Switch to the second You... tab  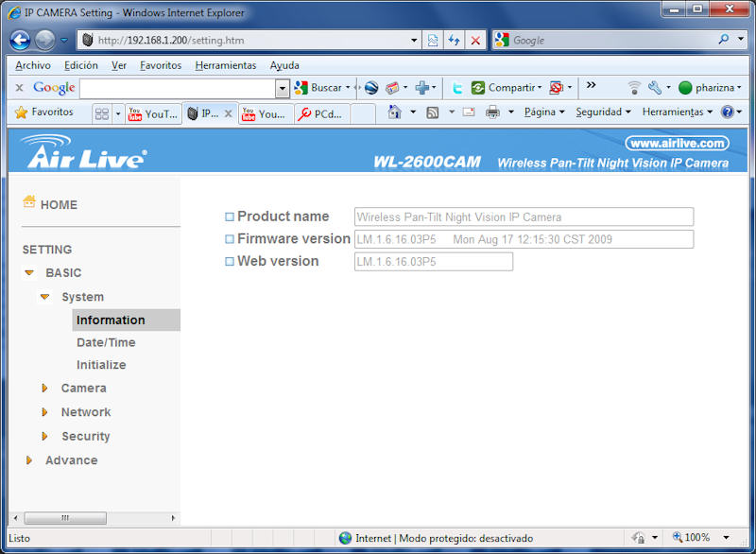[x=266, y=113]
